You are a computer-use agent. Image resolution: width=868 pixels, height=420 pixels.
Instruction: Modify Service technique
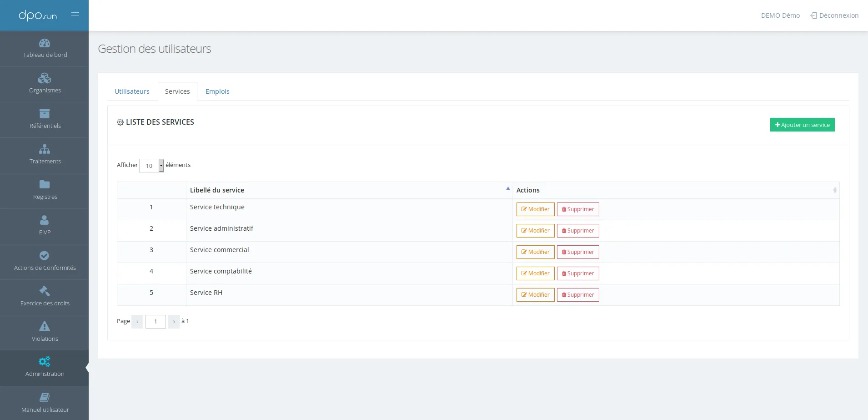535,209
